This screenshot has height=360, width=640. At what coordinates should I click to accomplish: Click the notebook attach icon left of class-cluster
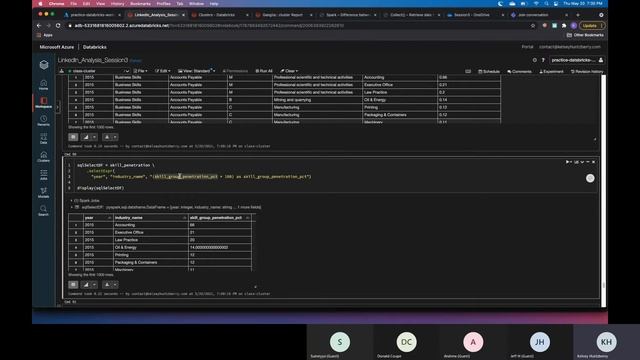point(62,71)
